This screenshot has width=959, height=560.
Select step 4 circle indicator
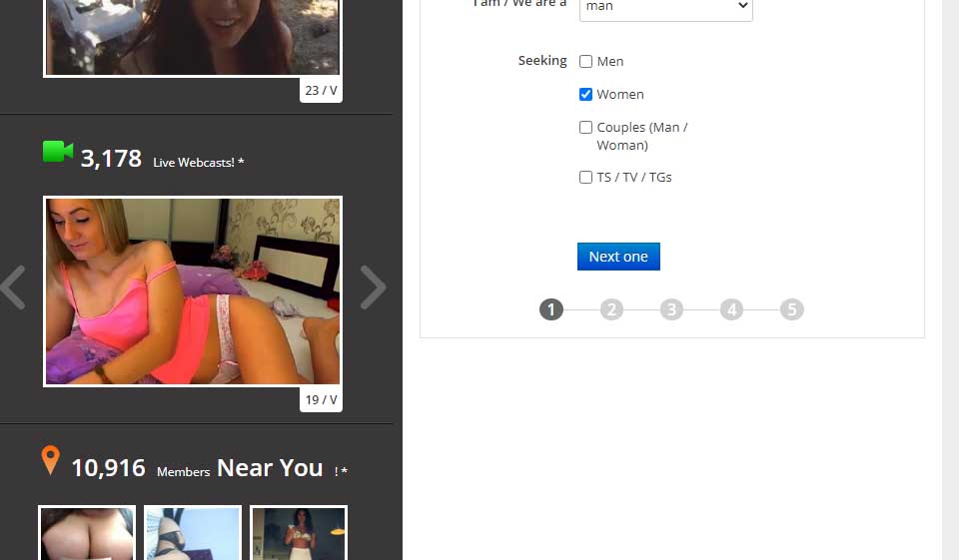pyautogui.click(x=732, y=309)
